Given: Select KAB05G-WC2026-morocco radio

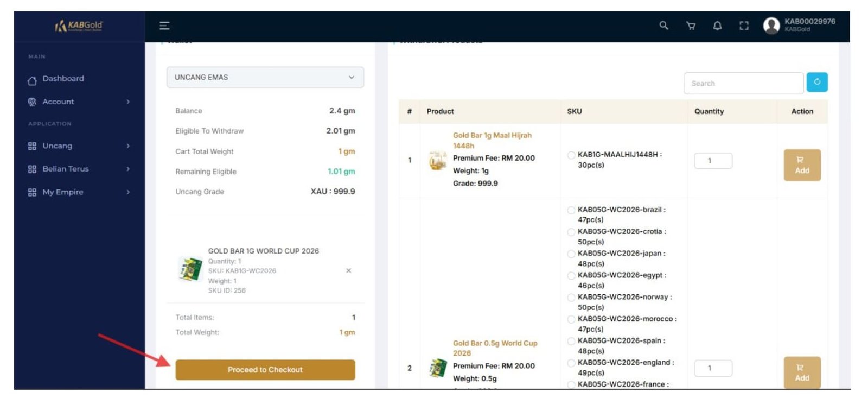Looking at the screenshot, I should click(x=571, y=319).
